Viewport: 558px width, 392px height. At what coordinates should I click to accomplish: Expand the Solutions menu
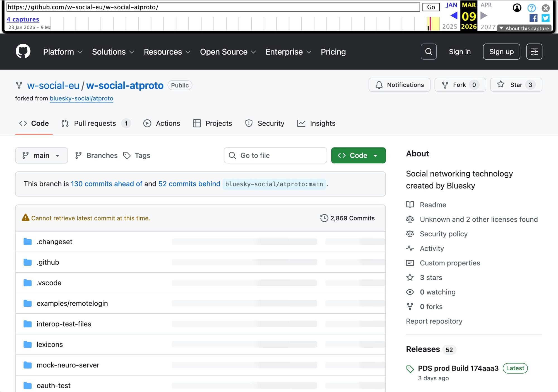(113, 52)
